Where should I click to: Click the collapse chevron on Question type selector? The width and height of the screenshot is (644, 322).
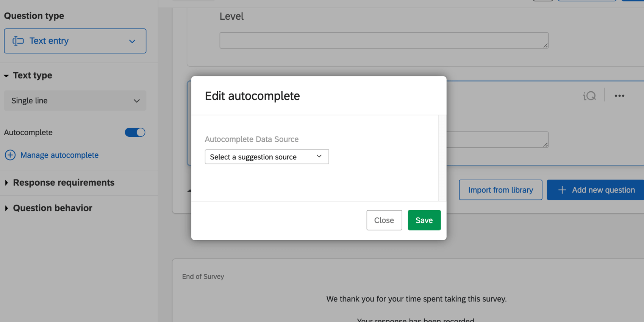click(x=132, y=41)
